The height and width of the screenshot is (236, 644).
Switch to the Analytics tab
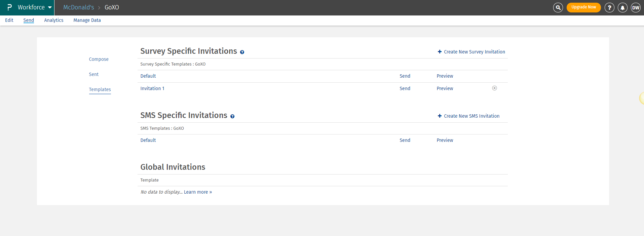pos(54,20)
